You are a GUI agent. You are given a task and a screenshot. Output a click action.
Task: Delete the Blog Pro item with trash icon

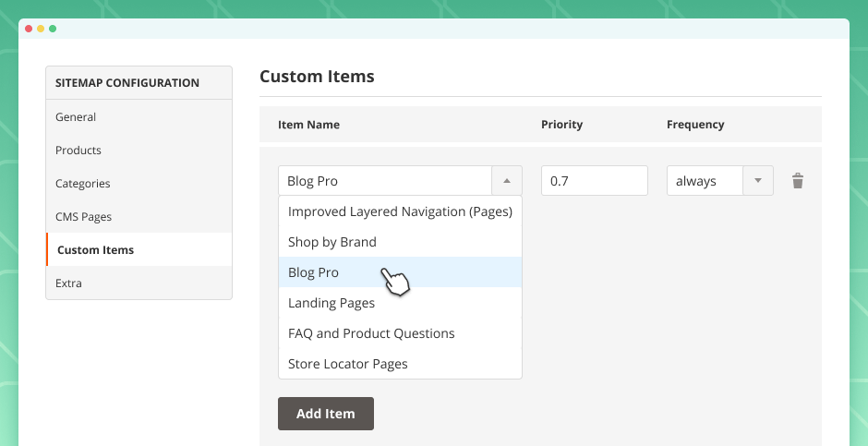point(797,180)
